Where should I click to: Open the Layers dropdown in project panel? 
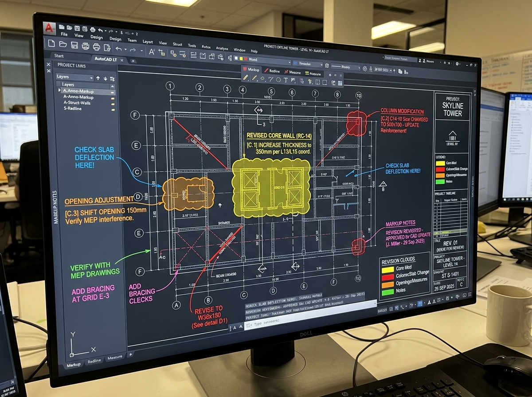point(75,77)
